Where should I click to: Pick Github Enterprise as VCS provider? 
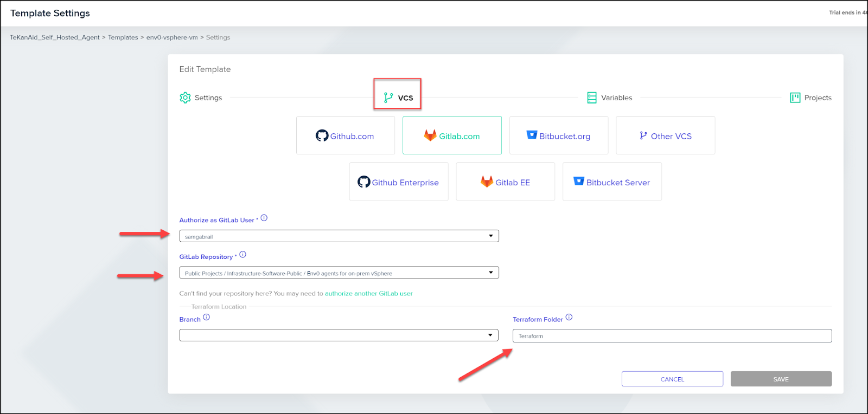pos(399,182)
